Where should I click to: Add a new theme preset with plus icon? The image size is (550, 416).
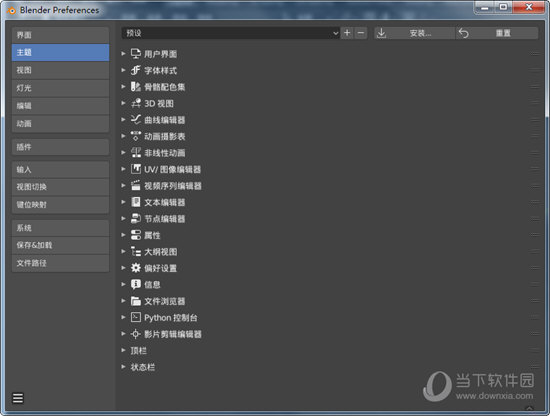coord(347,33)
